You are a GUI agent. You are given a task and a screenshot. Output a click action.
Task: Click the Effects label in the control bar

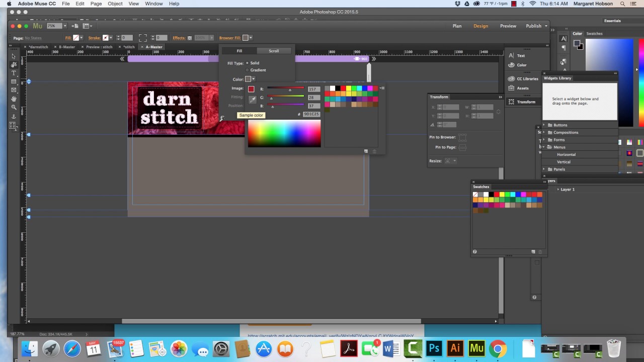[x=179, y=38]
